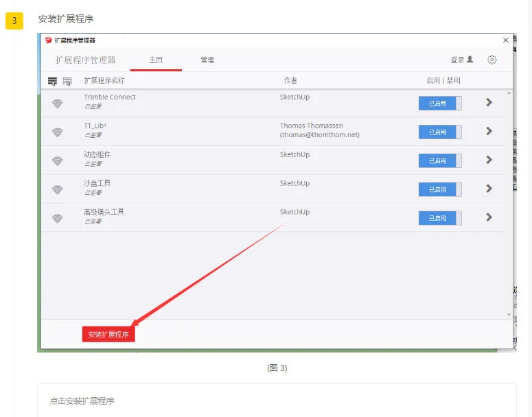The image size is (532, 417).
Task: Click the 动态组件 extension gem icon
Action: 58,160
